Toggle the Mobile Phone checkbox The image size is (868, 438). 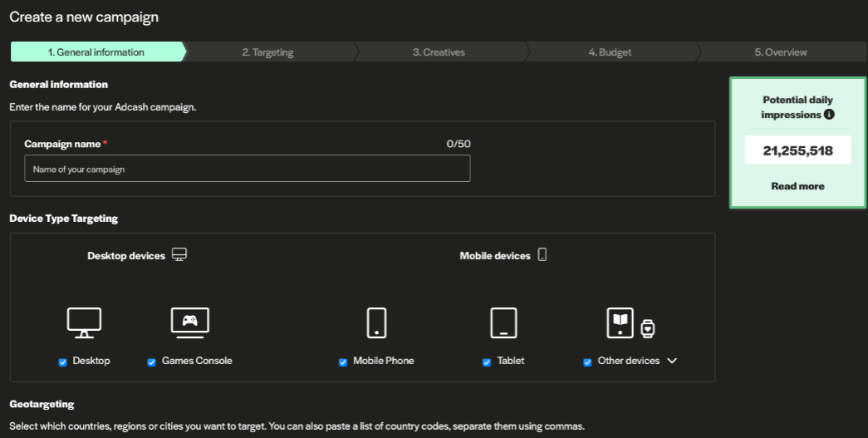(343, 362)
